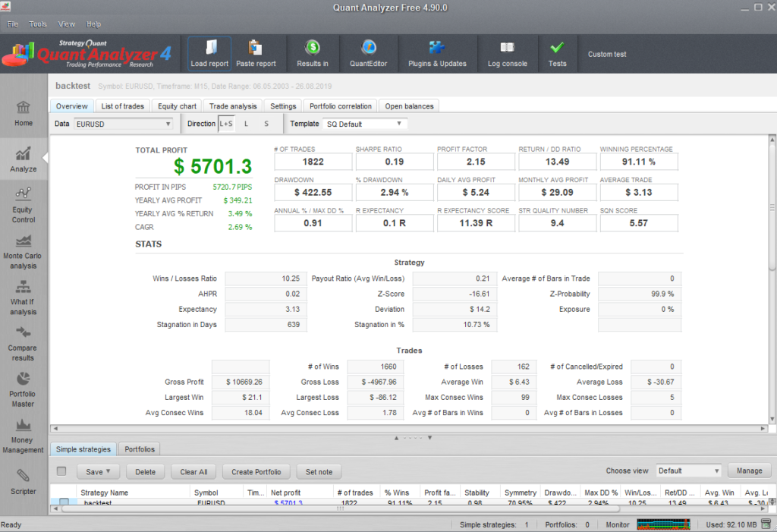Sort by the # of trades column header
The image size is (777, 532).
tap(357, 493)
